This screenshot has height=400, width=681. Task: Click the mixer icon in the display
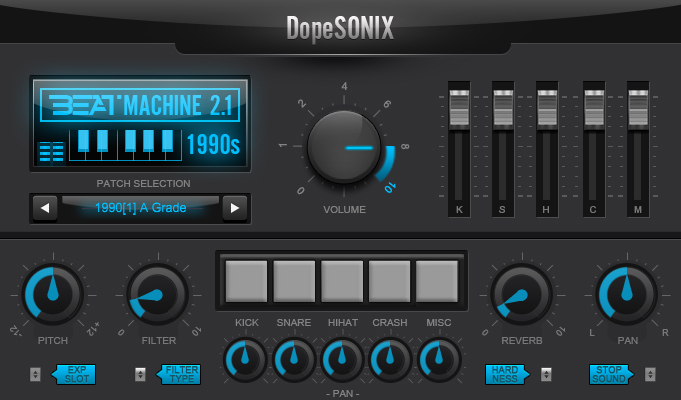pos(50,151)
